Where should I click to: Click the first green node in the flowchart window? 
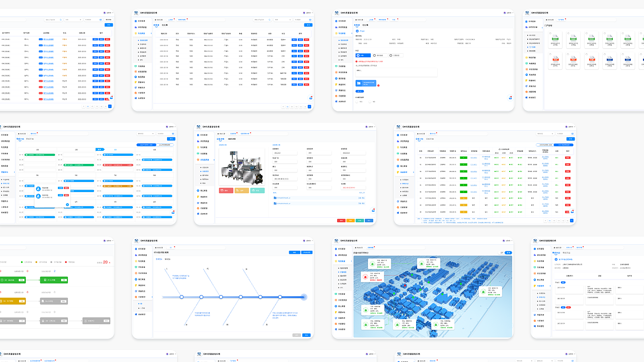(13, 280)
